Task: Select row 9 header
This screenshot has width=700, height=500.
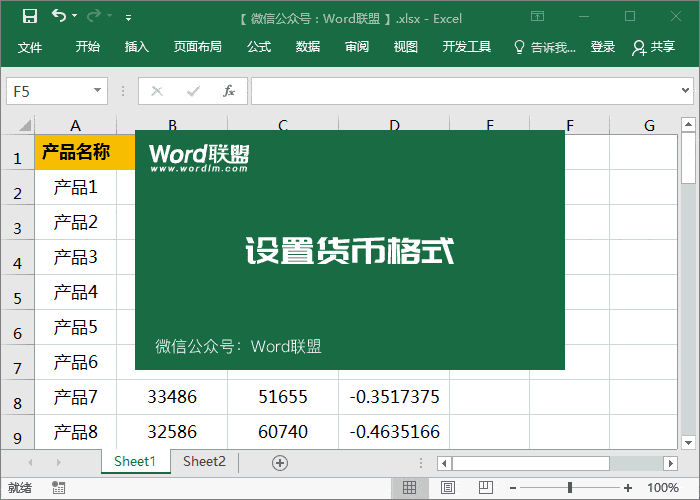Action: 17,433
